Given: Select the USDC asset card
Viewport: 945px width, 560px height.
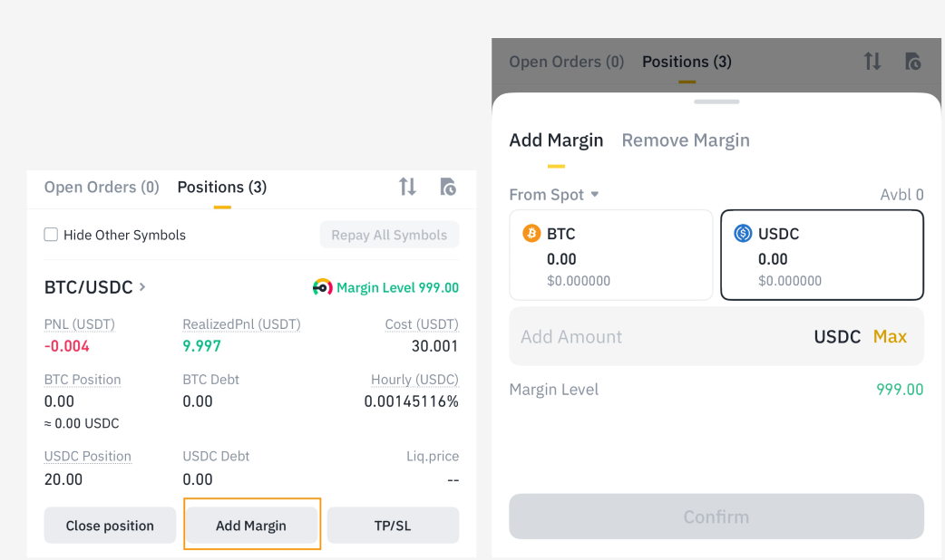Looking at the screenshot, I should [822, 255].
